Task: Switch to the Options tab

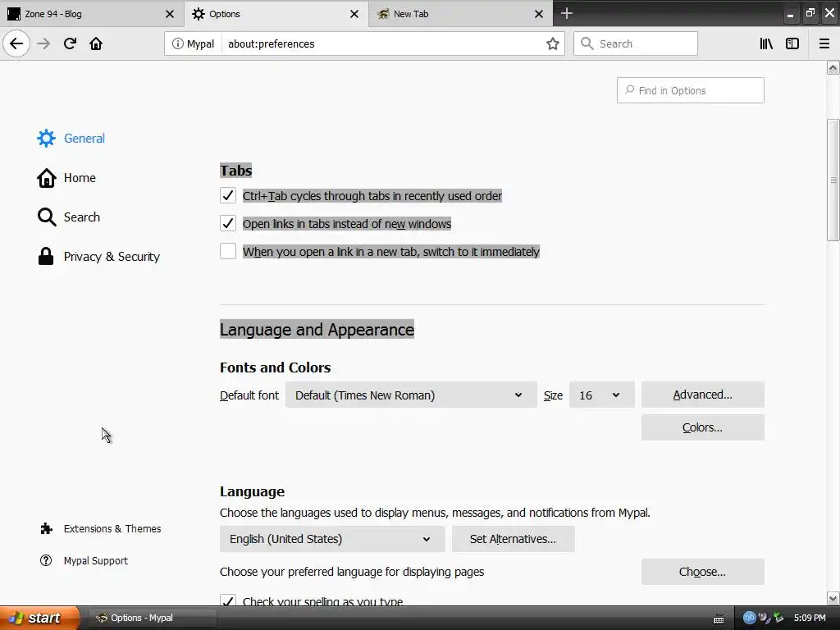Action: pos(276,14)
